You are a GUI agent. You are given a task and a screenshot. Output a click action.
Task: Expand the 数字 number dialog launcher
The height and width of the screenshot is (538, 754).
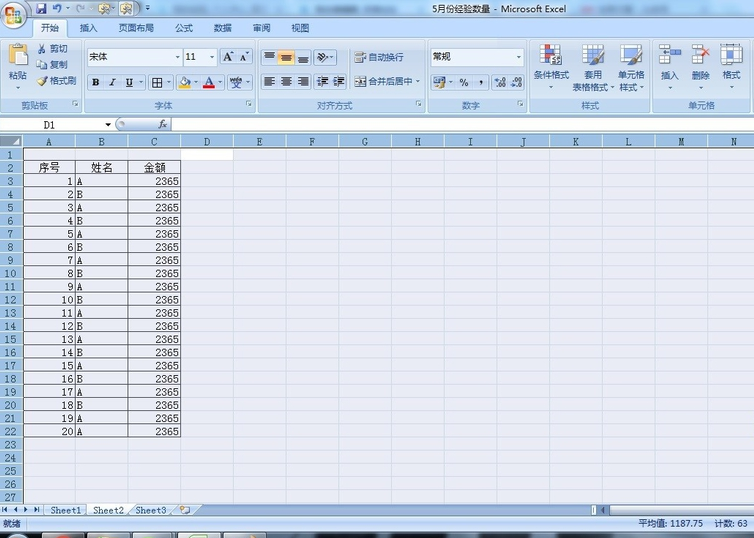(520, 104)
